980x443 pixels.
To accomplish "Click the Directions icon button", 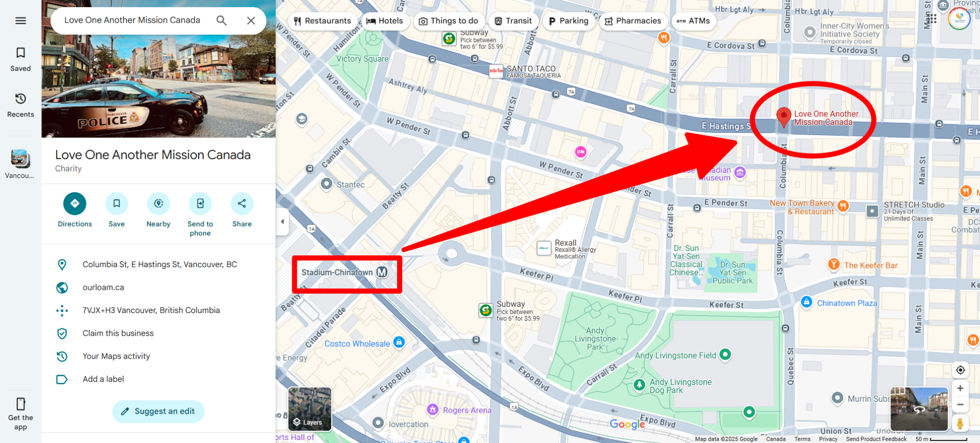I will pos(75,204).
